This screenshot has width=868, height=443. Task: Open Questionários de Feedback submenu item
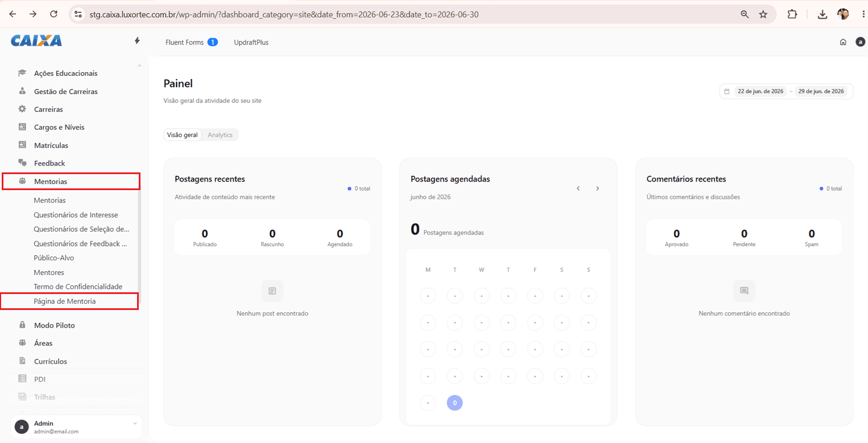pos(81,243)
